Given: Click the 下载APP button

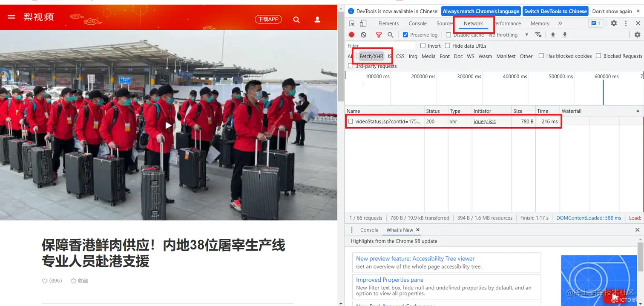Looking at the screenshot, I should point(268,19).
